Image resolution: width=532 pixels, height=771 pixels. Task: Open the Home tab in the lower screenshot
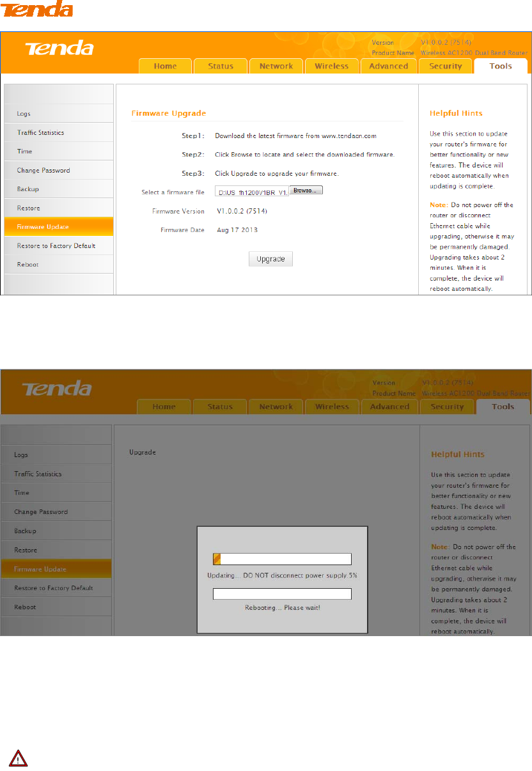point(164,407)
